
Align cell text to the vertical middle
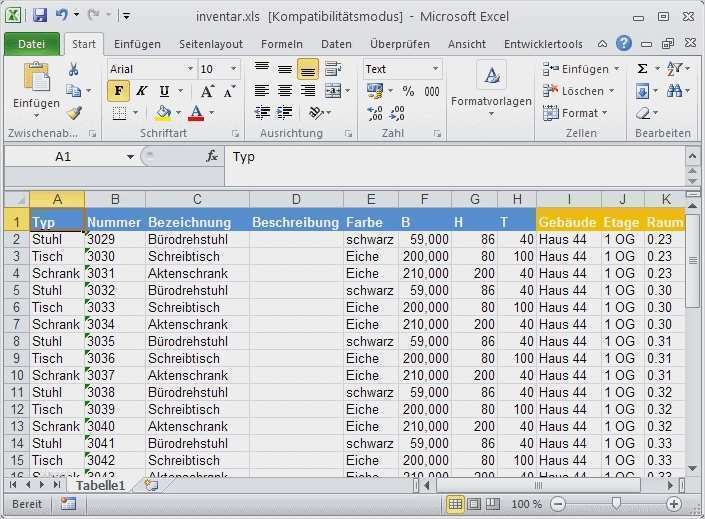click(x=285, y=69)
